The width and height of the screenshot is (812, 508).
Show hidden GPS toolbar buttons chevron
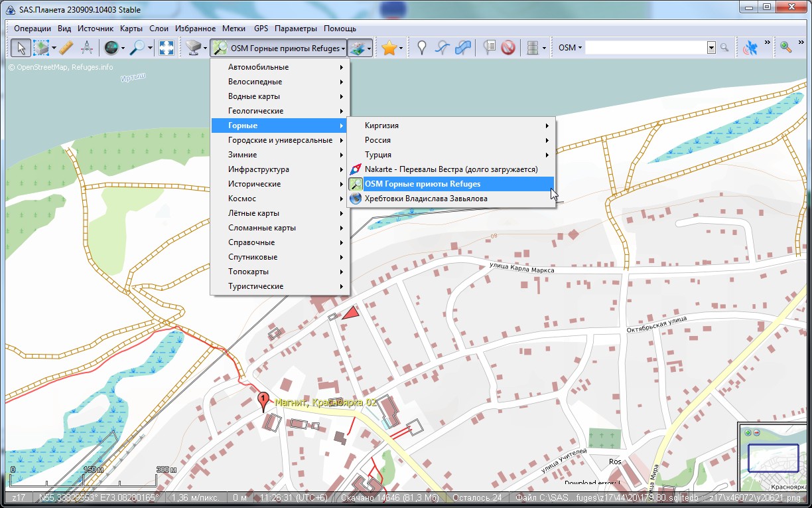(767, 43)
